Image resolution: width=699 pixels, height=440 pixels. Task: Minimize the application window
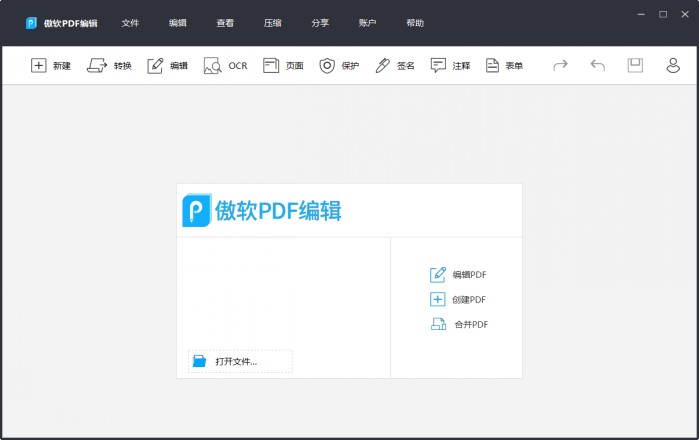641,14
